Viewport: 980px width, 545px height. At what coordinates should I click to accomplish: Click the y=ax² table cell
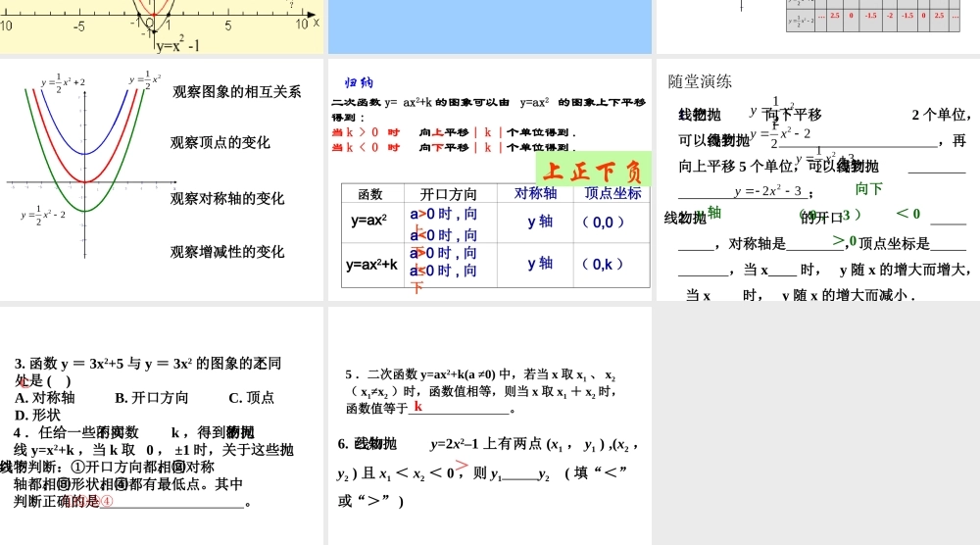point(372,222)
